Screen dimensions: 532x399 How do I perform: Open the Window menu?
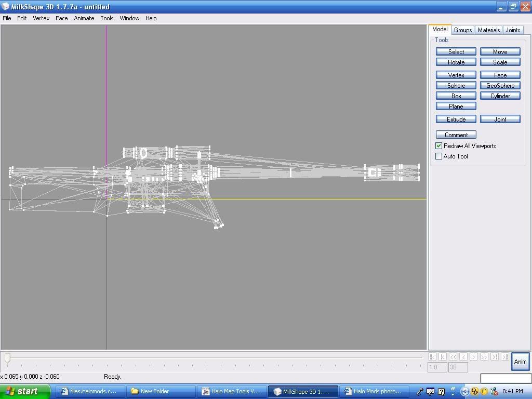[129, 18]
